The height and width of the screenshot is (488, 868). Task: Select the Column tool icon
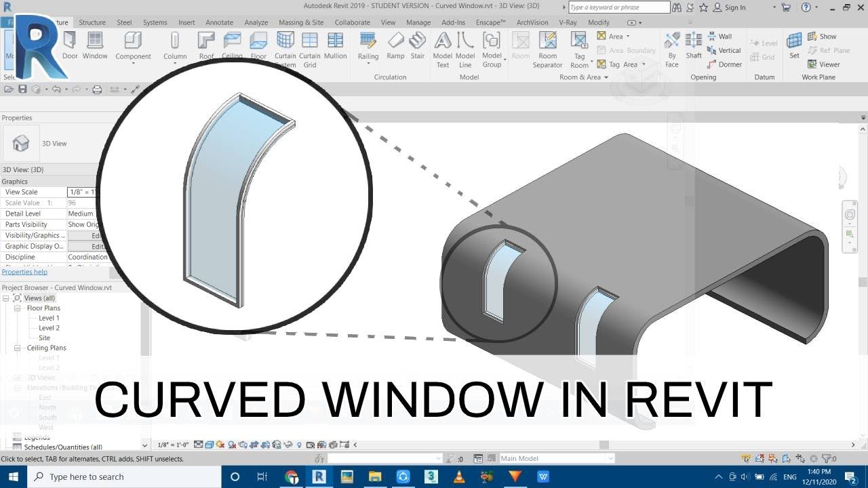pyautogui.click(x=175, y=41)
